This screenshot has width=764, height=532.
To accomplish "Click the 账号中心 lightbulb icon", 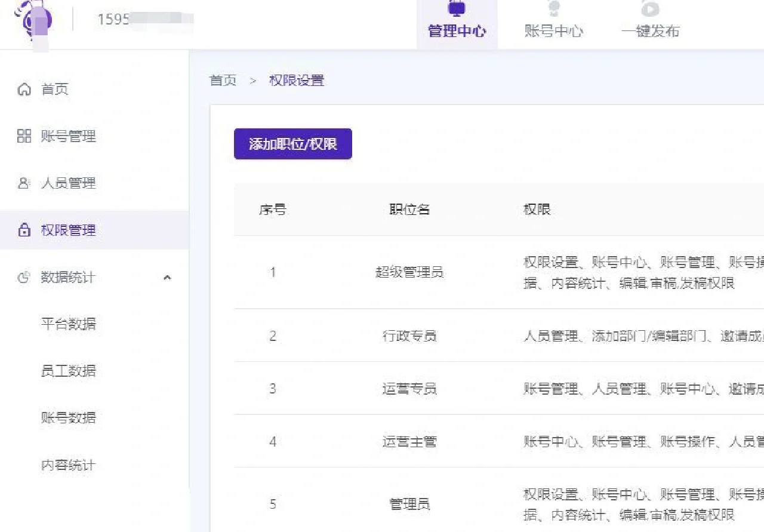I will [x=554, y=8].
